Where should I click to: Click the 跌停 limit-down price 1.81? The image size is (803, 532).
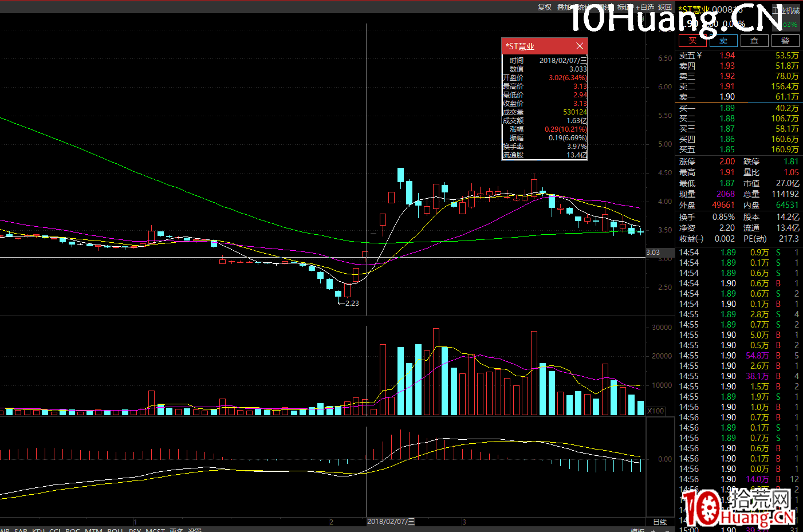point(791,161)
